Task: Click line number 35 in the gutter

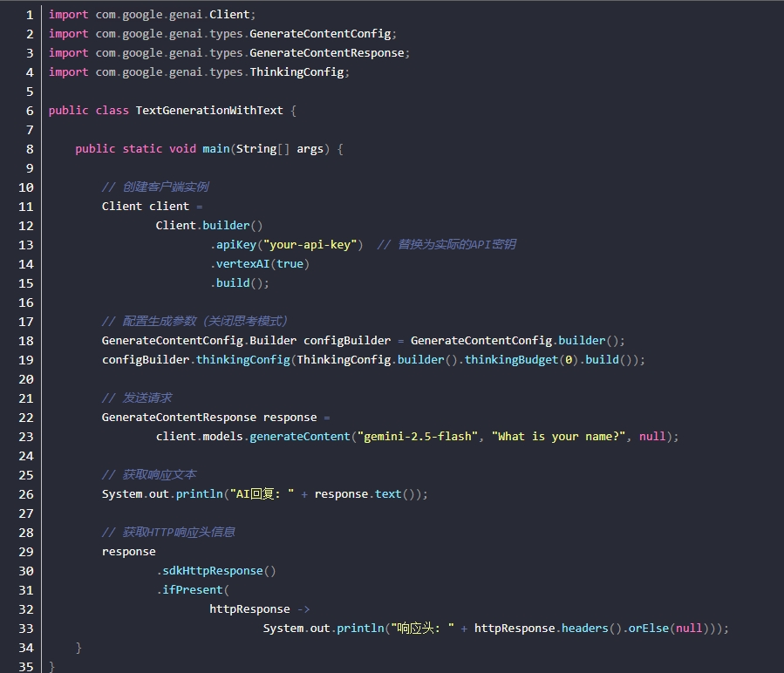Action: (x=26, y=667)
